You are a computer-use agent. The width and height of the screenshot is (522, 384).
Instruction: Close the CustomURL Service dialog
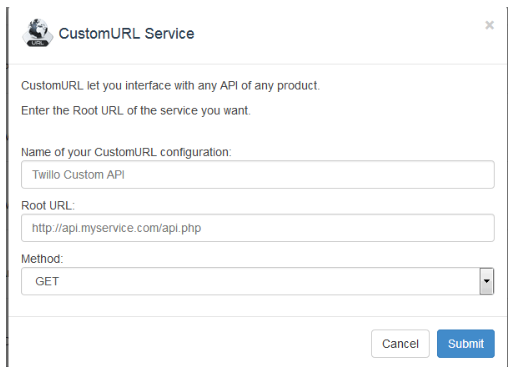[x=489, y=25]
